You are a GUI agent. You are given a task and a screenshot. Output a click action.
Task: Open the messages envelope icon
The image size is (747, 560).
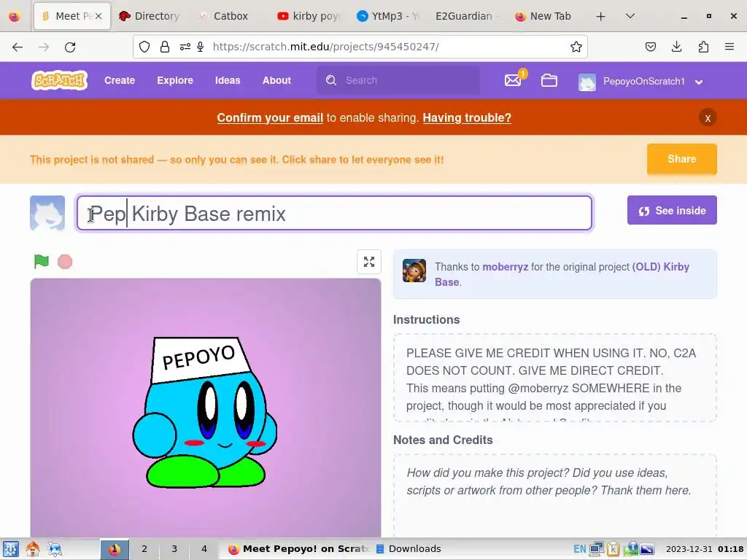pos(513,80)
